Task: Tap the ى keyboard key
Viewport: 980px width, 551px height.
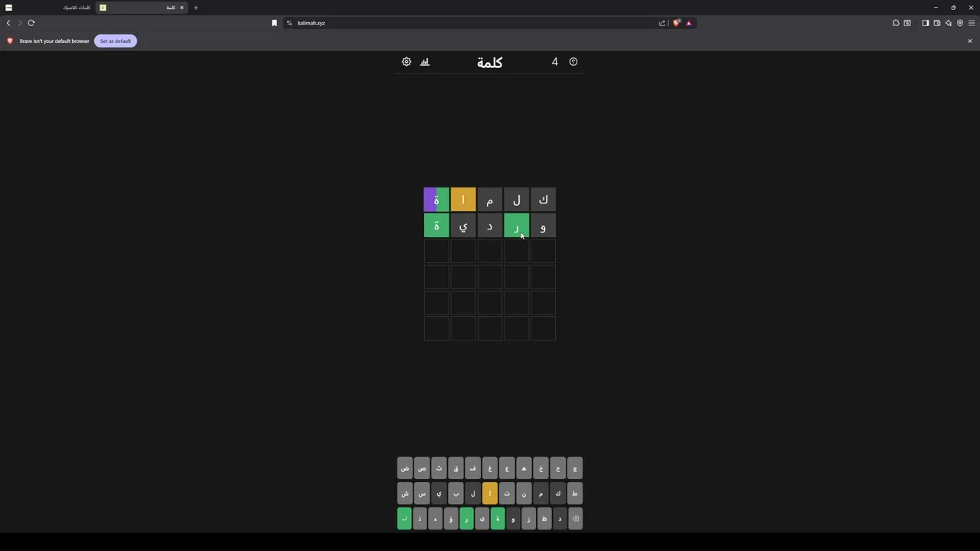Action: click(482, 519)
